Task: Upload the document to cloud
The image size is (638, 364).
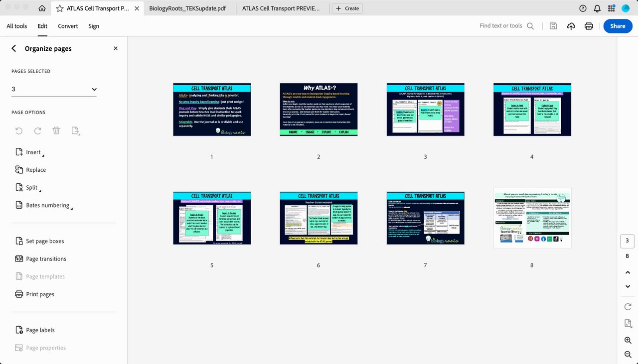Action: (571, 26)
